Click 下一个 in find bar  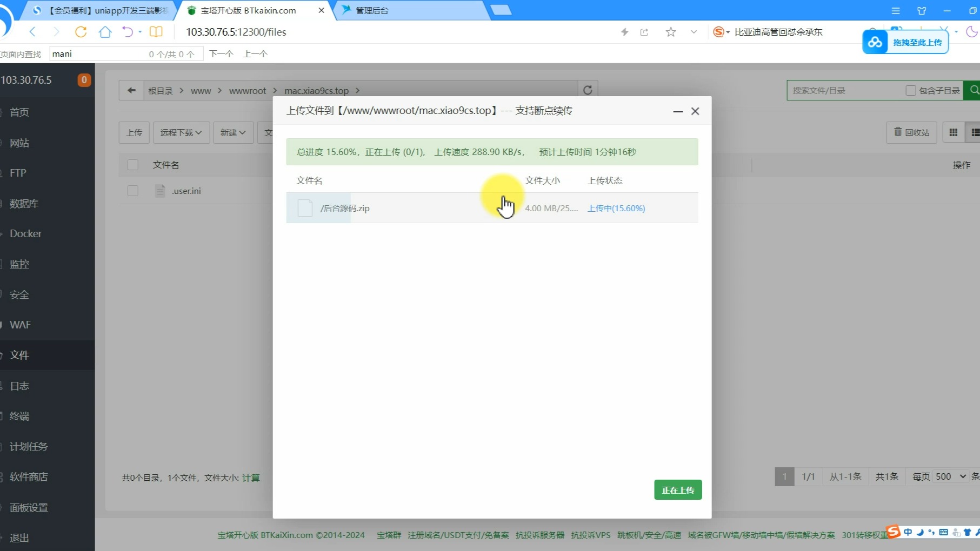coord(221,53)
